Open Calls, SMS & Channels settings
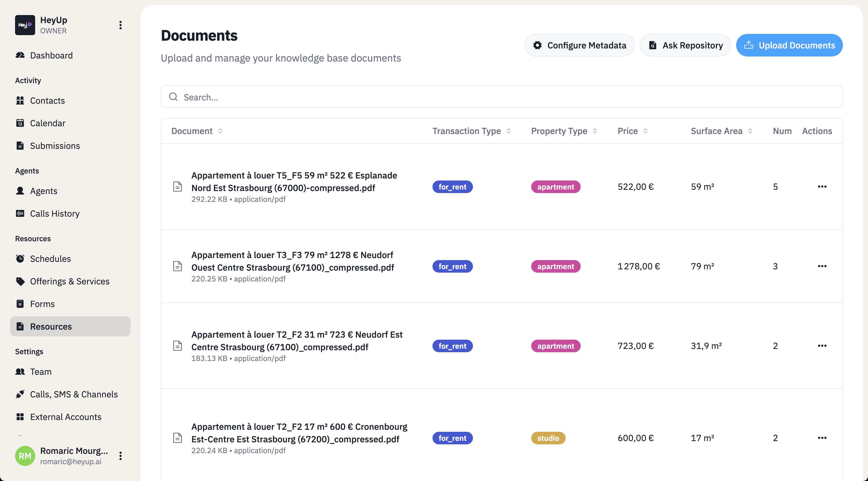Image resolution: width=868 pixels, height=481 pixels. click(74, 394)
